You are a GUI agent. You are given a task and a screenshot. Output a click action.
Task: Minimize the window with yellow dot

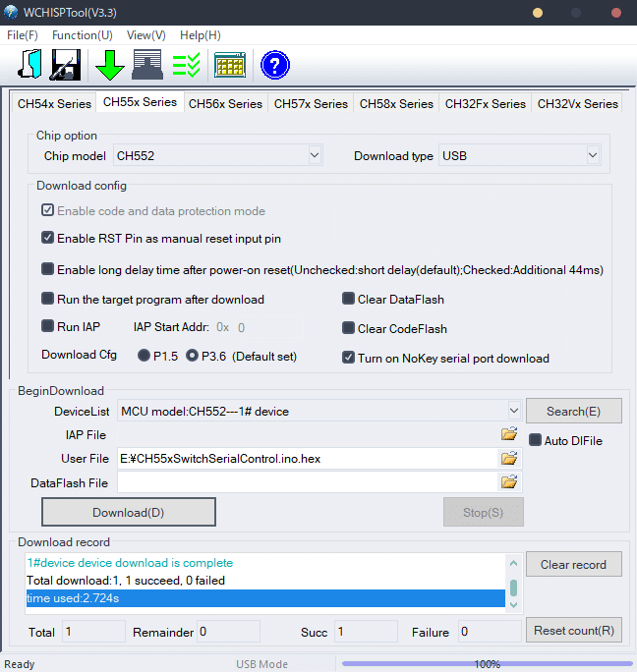point(538,13)
